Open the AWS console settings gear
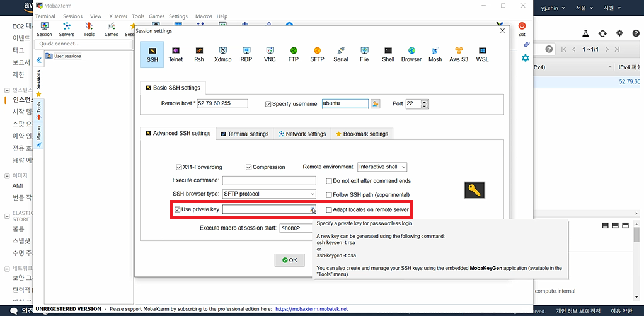Viewport: 644px width, 316px height. (x=619, y=33)
